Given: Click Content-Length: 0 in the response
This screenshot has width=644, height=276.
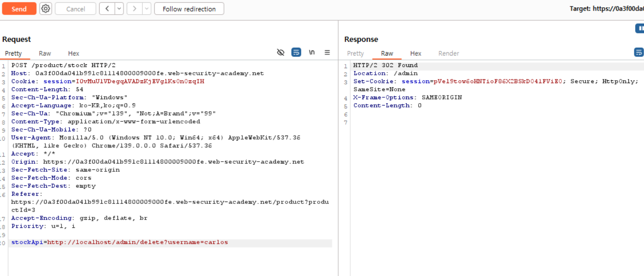Looking at the screenshot, I should [x=387, y=105].
